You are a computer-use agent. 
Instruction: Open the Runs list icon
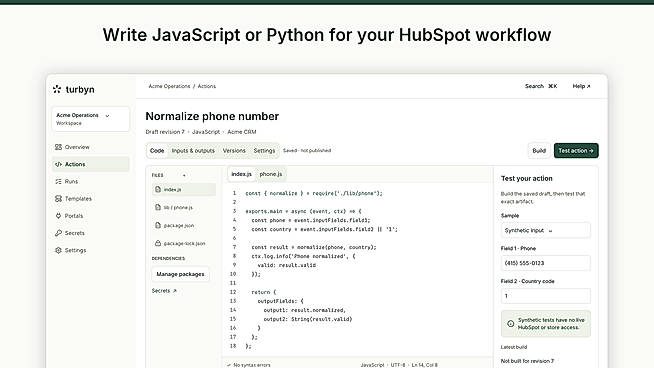click(58, 181)
